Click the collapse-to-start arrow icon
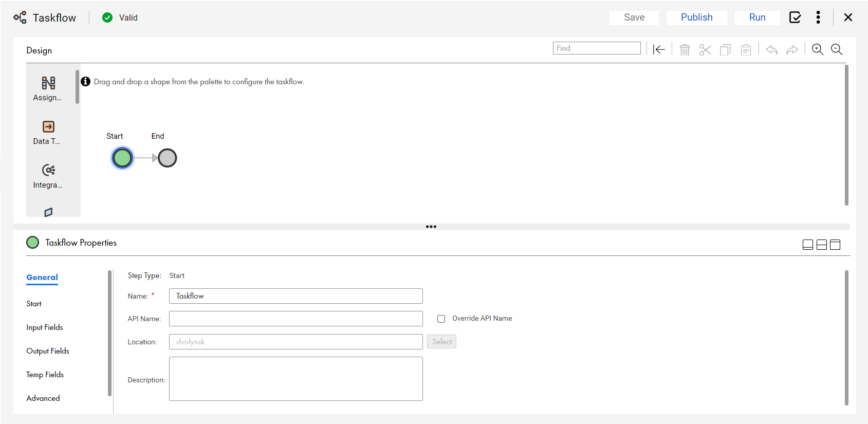 pos(659,49)
